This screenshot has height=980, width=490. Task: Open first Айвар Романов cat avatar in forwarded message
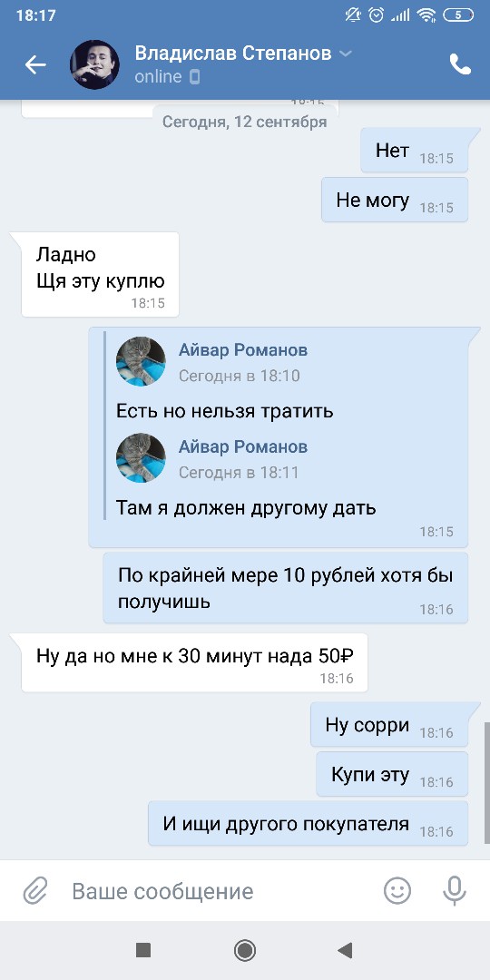(141, 361)
